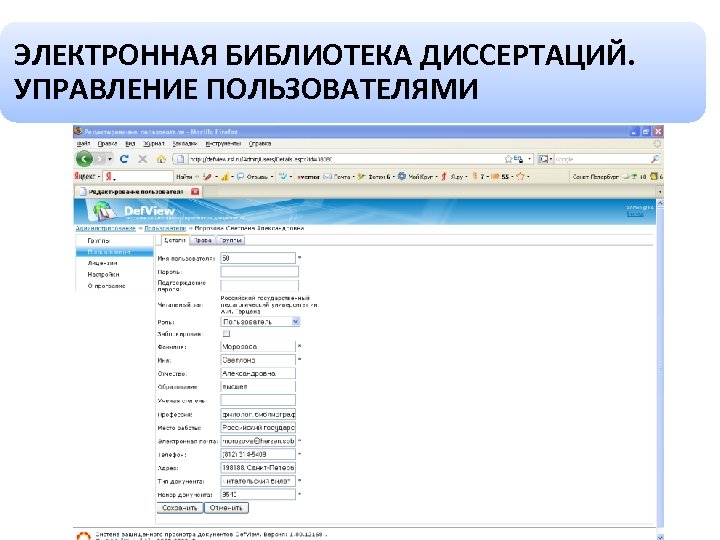This screenshot has height=540, width=720.
Task: Follow the Пользователи breadcrumb link
Action: tap(165, 228)
